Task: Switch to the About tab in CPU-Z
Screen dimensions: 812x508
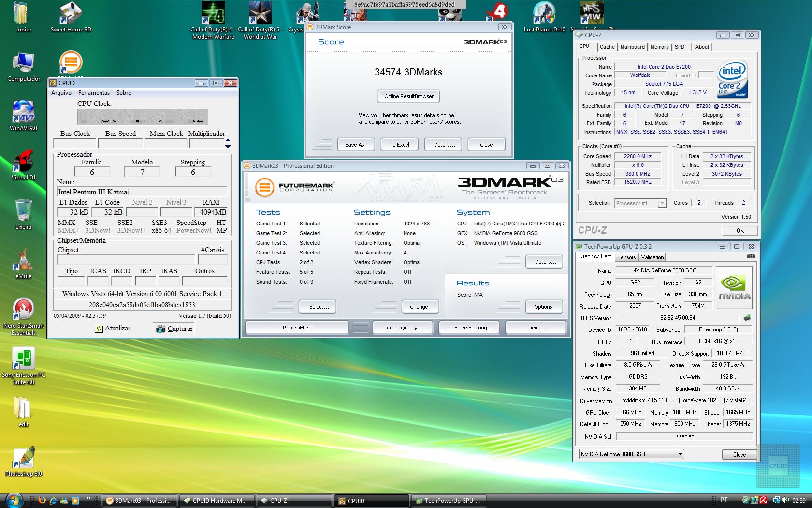Action: [702, 47]
